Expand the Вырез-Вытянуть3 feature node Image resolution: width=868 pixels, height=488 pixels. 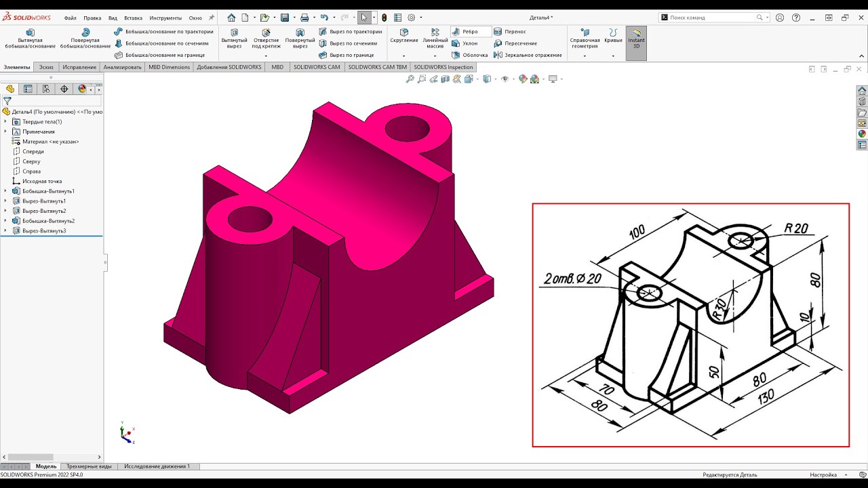(5, 231)
